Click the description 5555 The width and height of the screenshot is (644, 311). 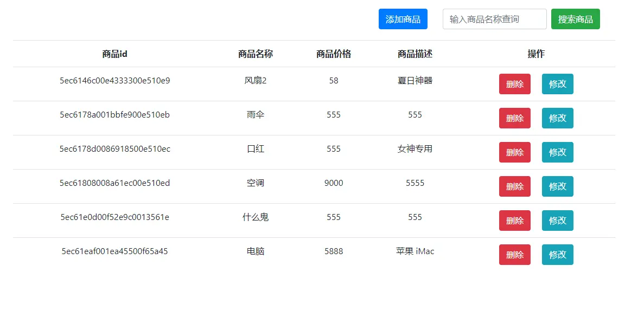pyautogui.click(x=415, y=183)
